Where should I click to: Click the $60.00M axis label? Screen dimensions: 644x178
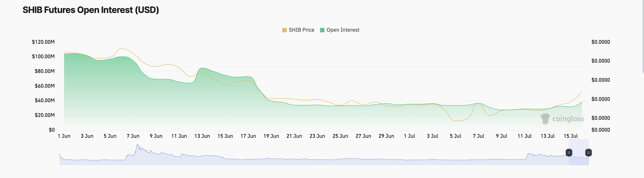45,86
